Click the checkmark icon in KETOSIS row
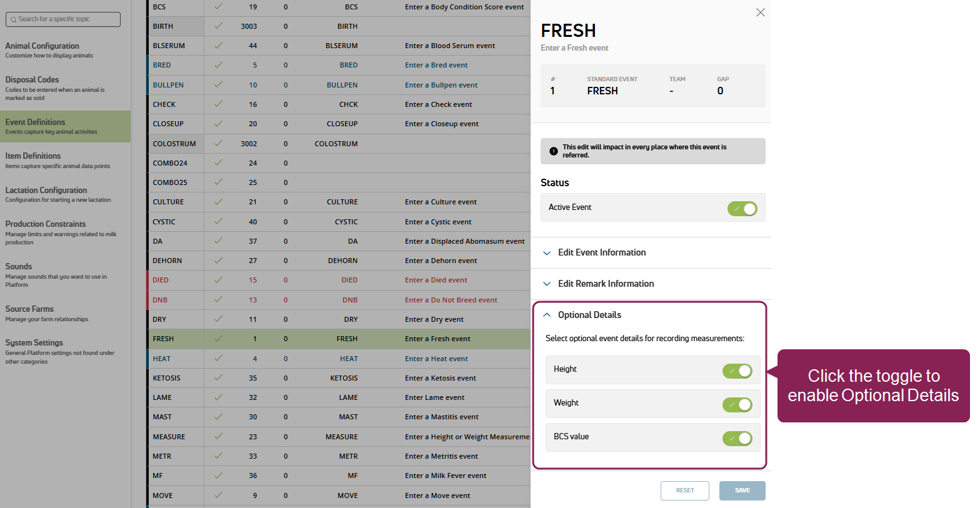 (x=218, y=378)
